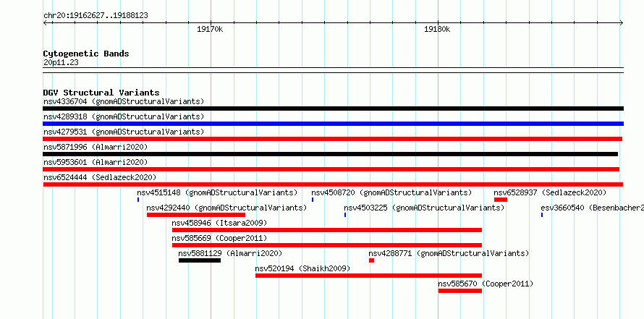The height and width of the screenshot is (319, 644).
Task: Select the small blue nsv4515148 marker
Action: click(x=138, y=200)
